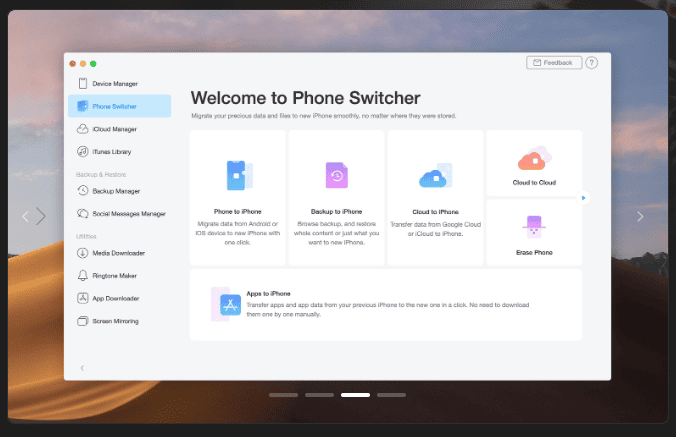Click the Cloud to Cloud orange icon
Screen dimensions: 676x437
[535, 158]
